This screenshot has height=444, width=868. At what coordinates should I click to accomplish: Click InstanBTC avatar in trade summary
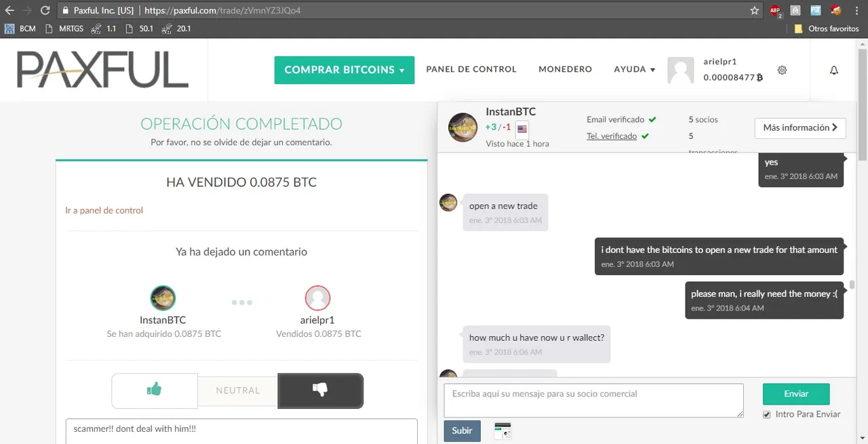pos(163,298)
